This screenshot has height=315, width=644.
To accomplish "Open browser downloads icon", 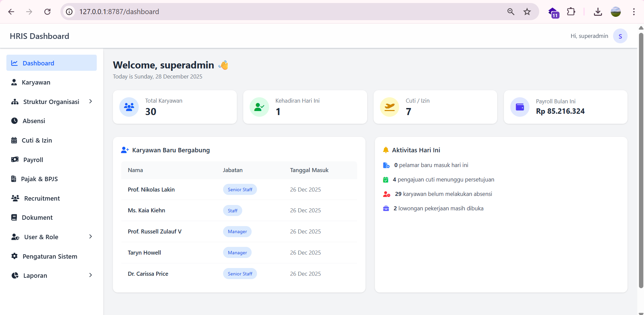I will 598,12.
